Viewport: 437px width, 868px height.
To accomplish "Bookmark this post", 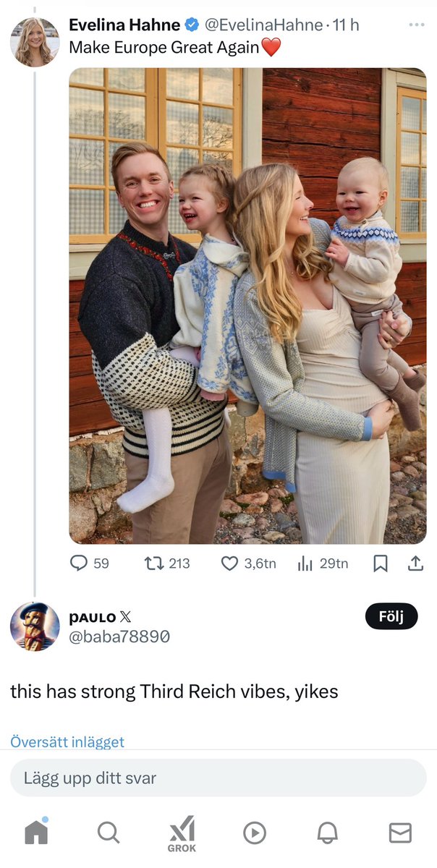I will click(380, 563).
